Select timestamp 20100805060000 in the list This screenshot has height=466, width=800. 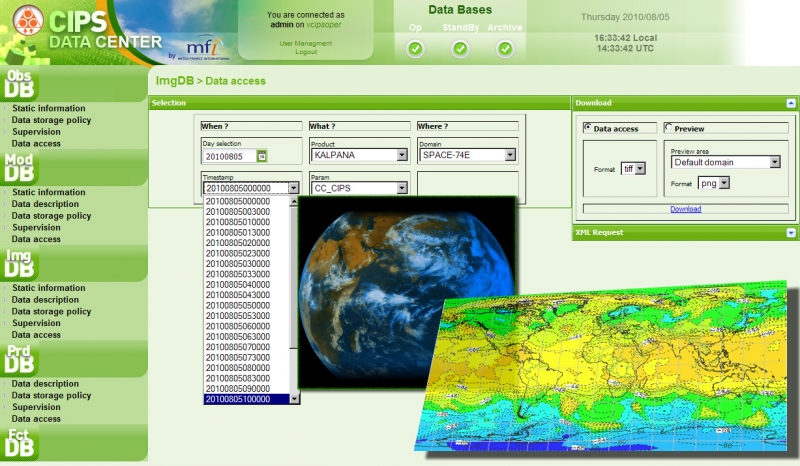[246, 326]
